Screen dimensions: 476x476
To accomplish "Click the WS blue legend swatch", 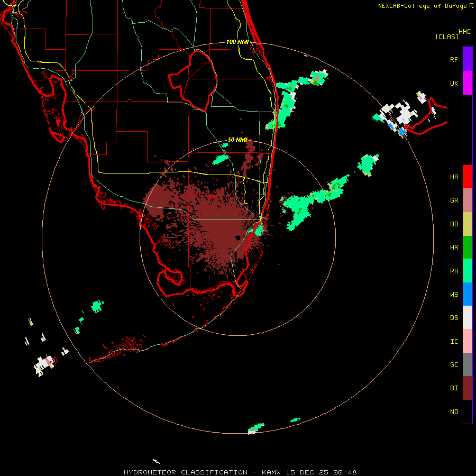I will pos(467,294).
